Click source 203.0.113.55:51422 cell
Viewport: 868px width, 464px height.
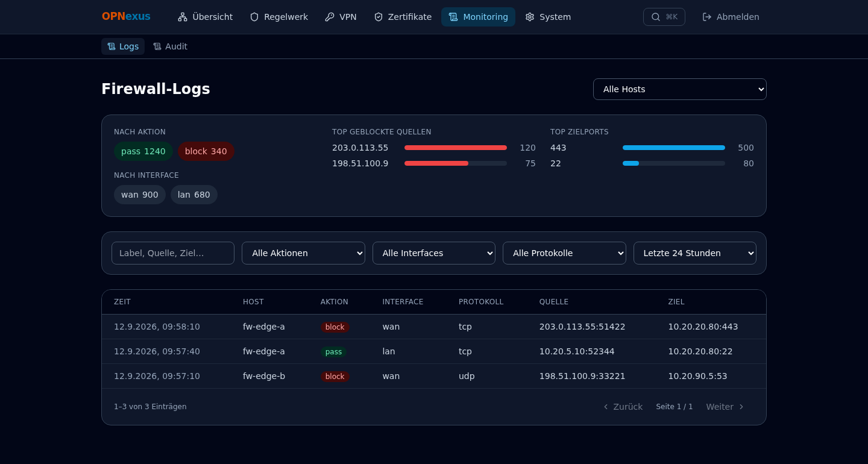[582, 327]
